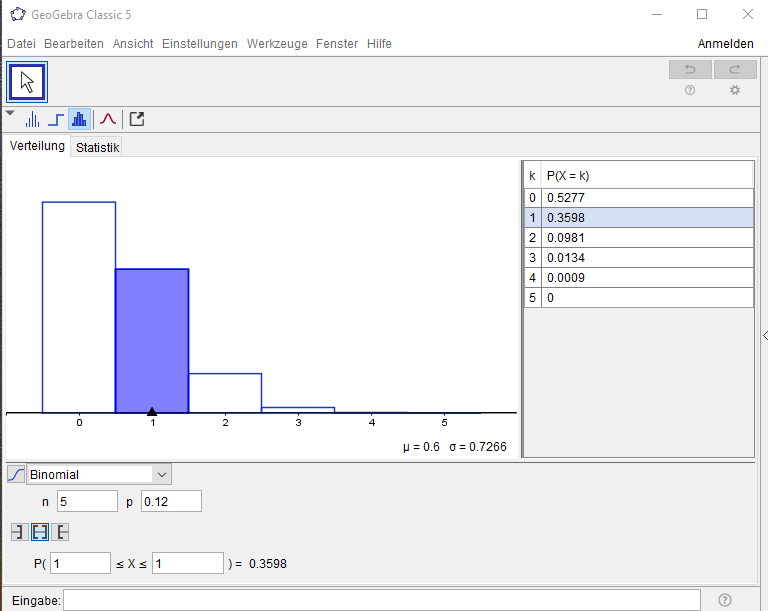Click the Anmelden sign-in link
The width and height of the screenshot is (768, 611).
tap(725, 44)
